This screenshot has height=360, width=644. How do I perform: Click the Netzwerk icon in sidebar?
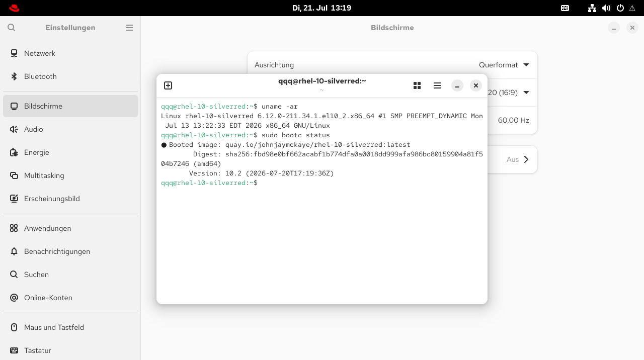(x=14, y=53)
